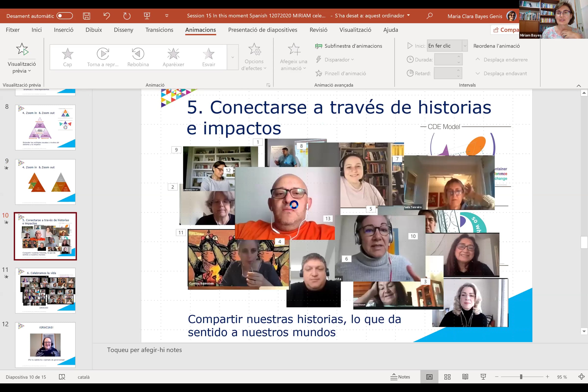The image size is (588, 392).
Task: Click Pinzell d'animació
Action: tap(341, 73)
